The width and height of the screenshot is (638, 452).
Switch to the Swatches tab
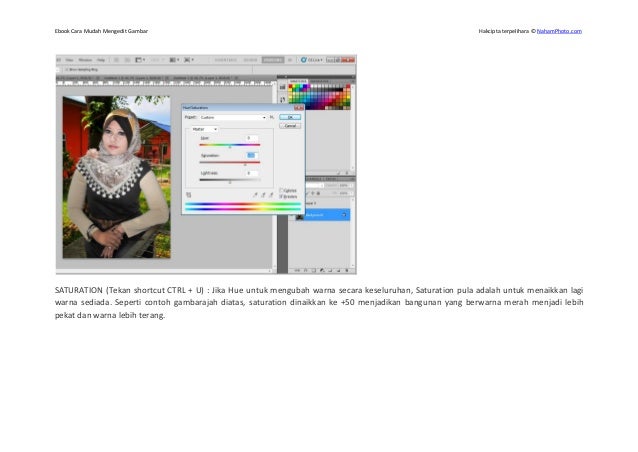298,81
